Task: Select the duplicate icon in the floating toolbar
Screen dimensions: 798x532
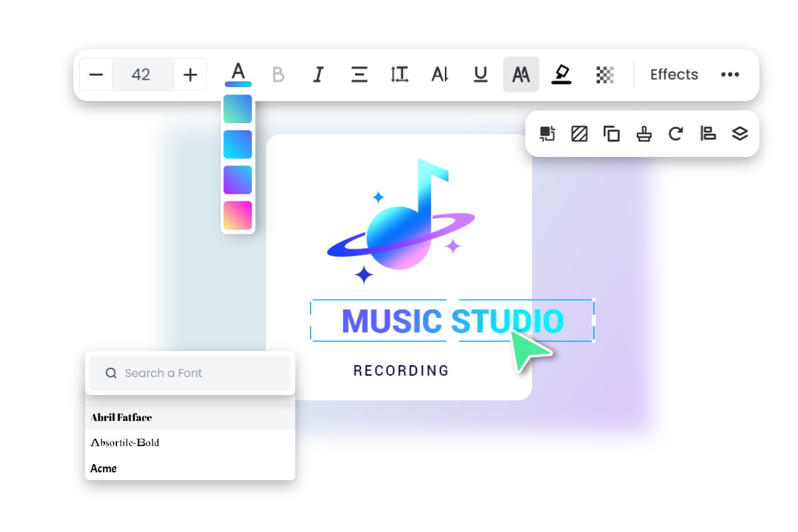Action: tap(612, 133)
